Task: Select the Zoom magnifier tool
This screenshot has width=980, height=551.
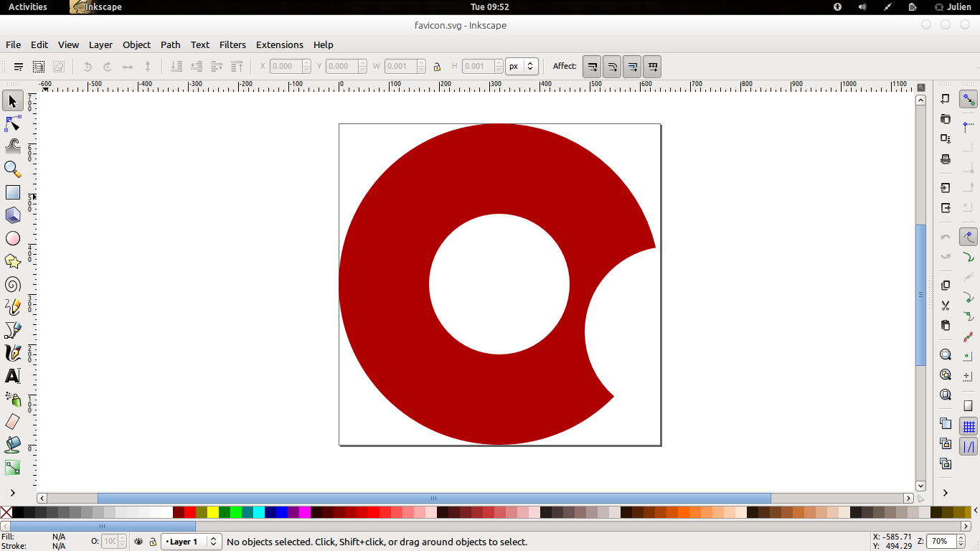Action: coord(12,169)
